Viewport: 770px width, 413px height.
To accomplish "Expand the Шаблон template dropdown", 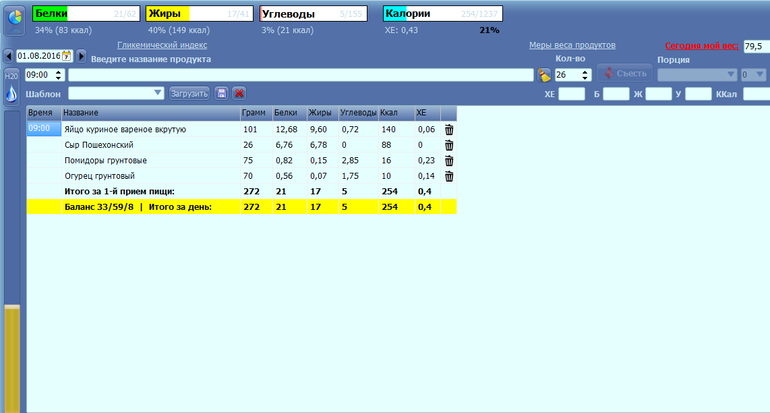I will (x=159, y=93).
